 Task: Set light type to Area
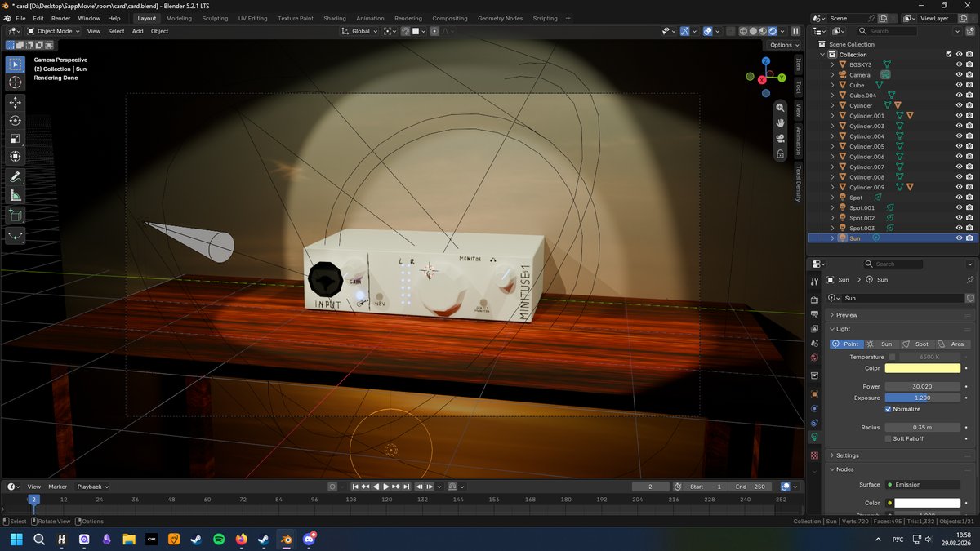click(952, 344)
